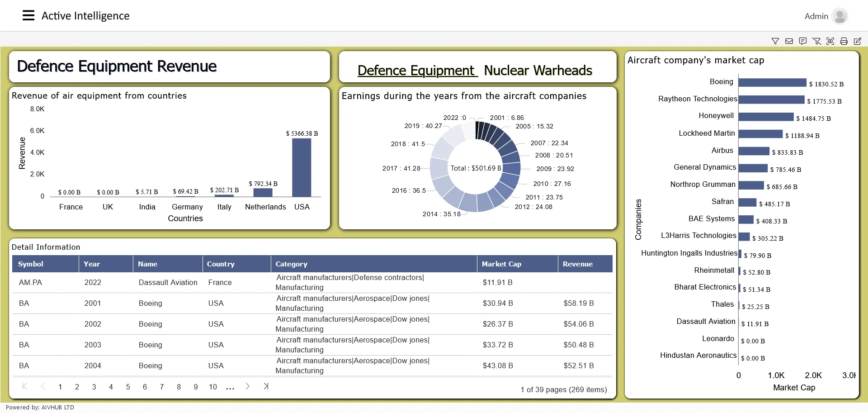Go to first page of table

[x=25, y=386]
